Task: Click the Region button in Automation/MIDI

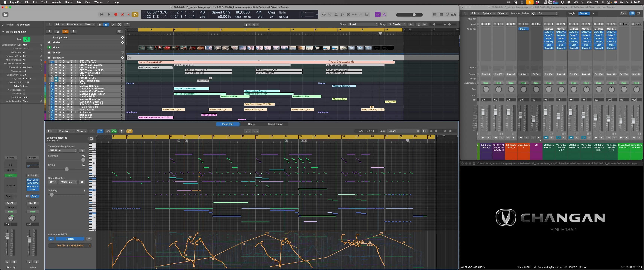Action: [69, 239]
